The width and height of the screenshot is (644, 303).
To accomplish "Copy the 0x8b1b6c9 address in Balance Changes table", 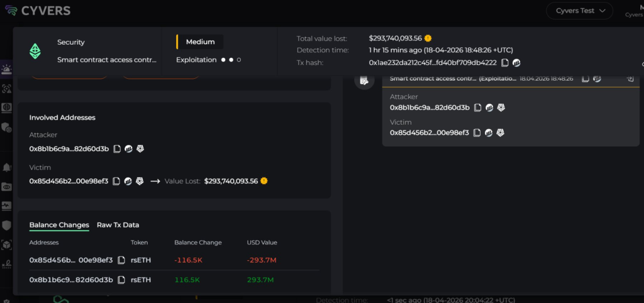I will pos(121,280).
